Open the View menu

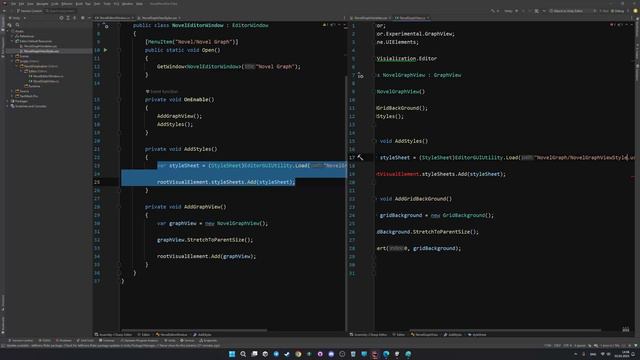[31, 4]
